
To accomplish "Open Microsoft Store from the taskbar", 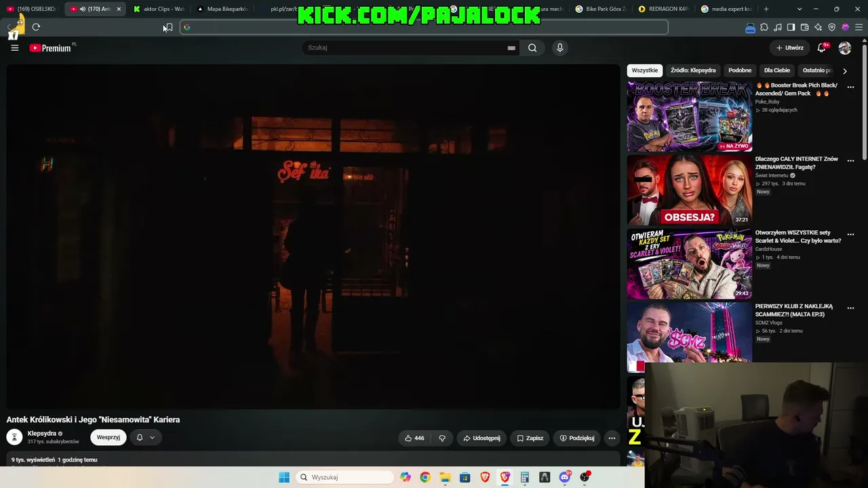I will (465, 477).
